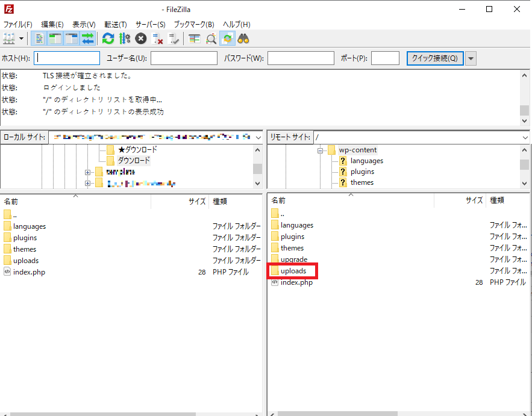Toggle local directory tree view
The image size is (532, 416).
coord(55,39)
